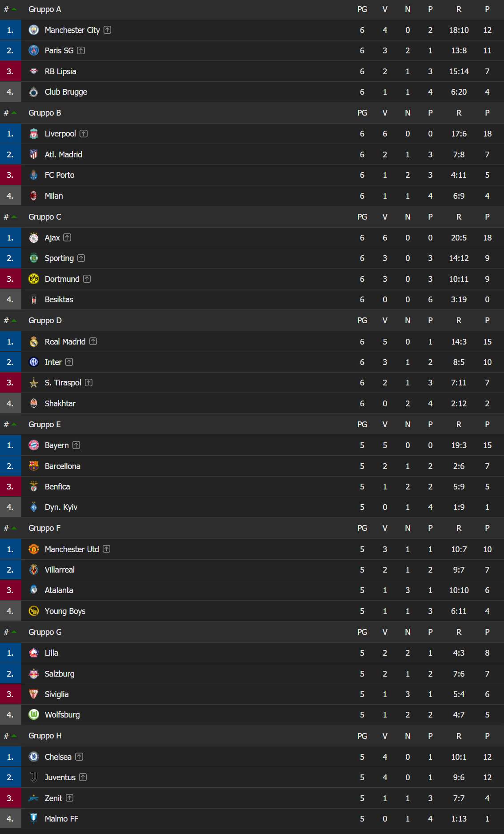Sort Gruppo A by rank arrow
The image size is (504, 834).
click(14, 9)
